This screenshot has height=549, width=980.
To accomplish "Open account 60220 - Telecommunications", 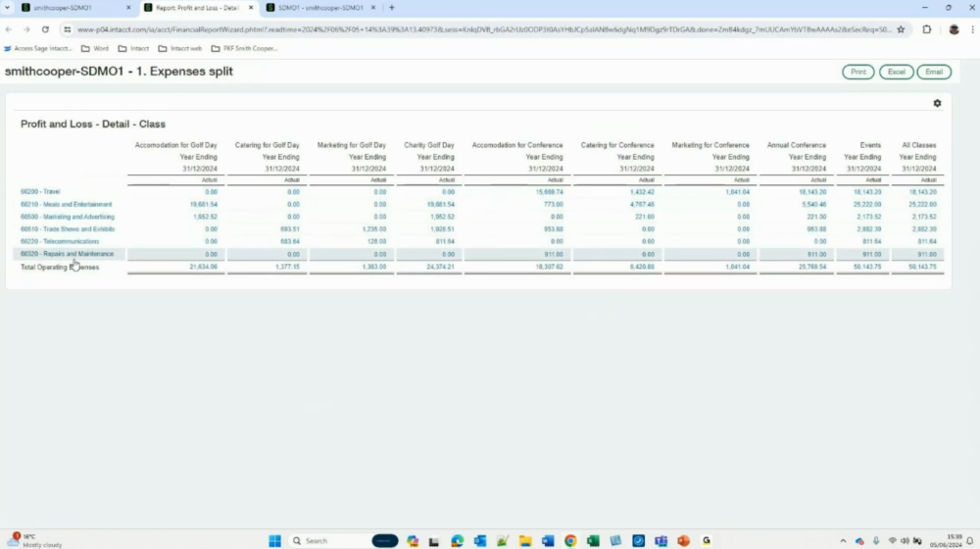I will click(x=60, y=241).
